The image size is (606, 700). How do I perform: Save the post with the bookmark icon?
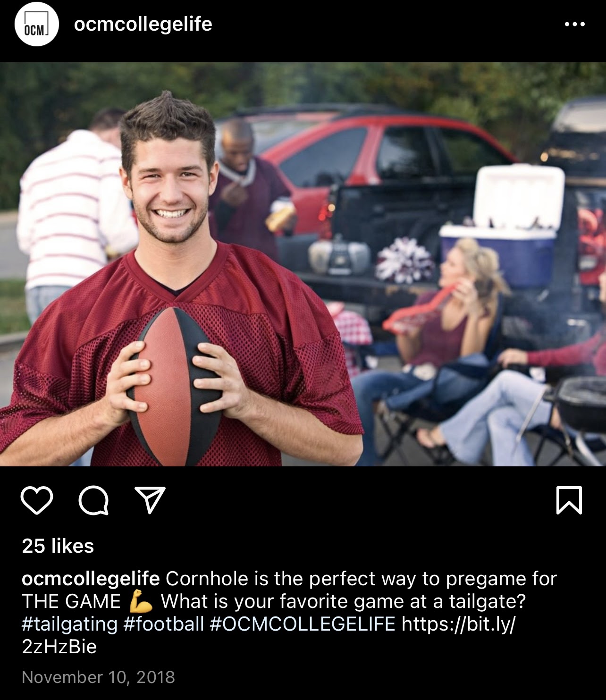click(569, 500)
